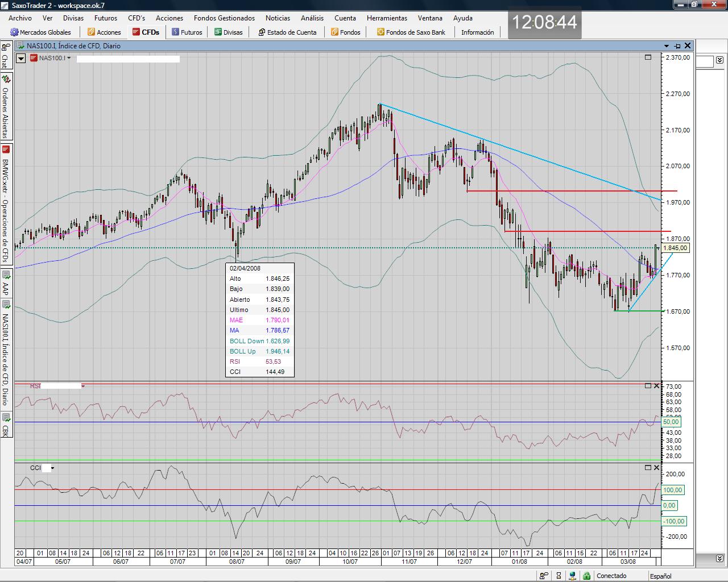Maximize the CCI indicator panel

point(648,468)
